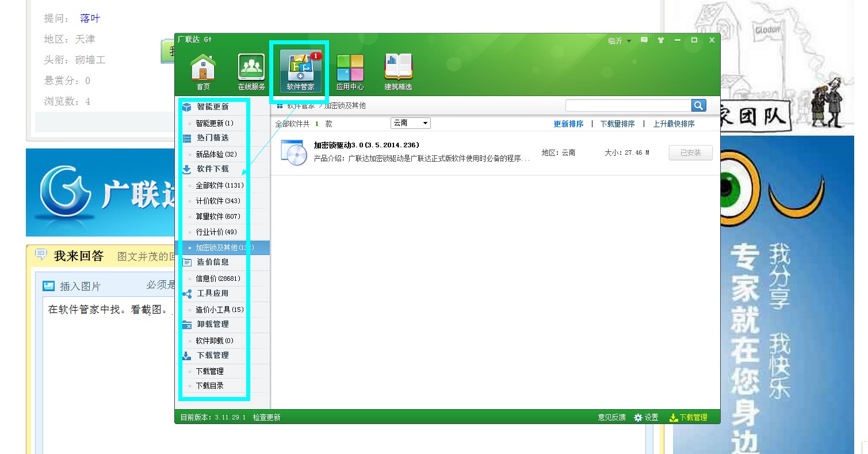Click the 已安装 button
868x454 pixels.
(690, 152)
